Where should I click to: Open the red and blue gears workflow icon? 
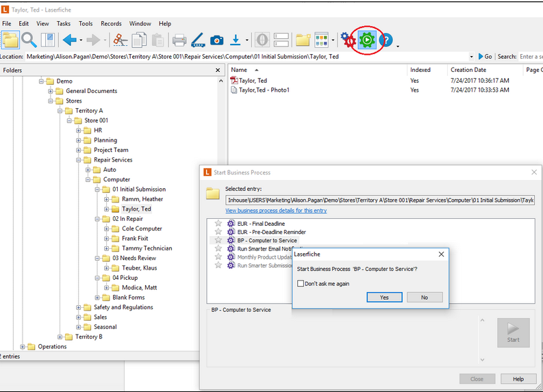click(348, 40)
